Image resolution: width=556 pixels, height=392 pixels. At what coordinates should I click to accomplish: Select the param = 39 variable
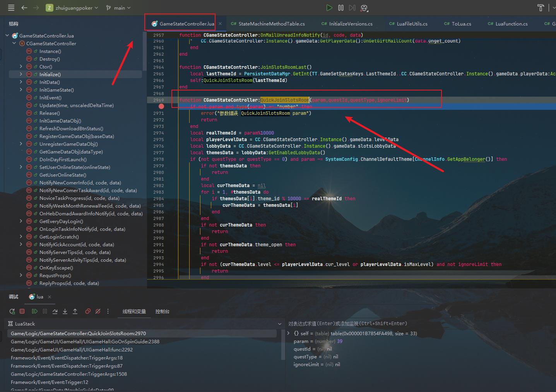(x=318, y=341)
